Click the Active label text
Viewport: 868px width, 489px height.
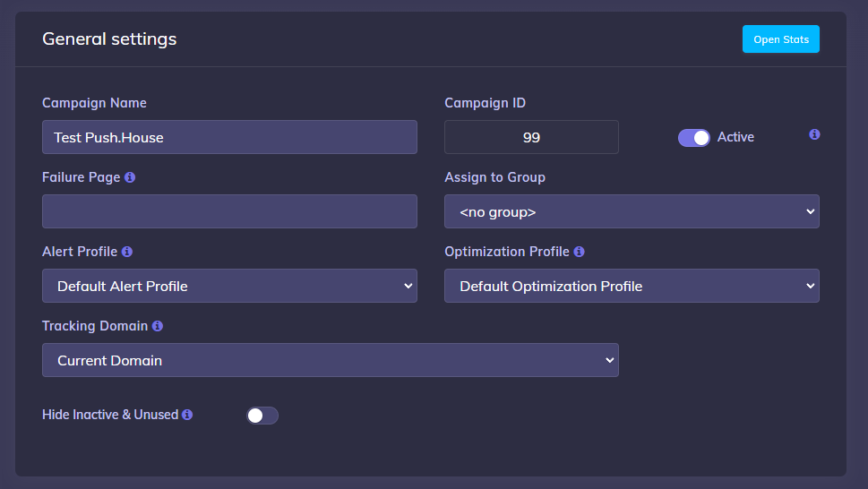click(x=735, y=137)
